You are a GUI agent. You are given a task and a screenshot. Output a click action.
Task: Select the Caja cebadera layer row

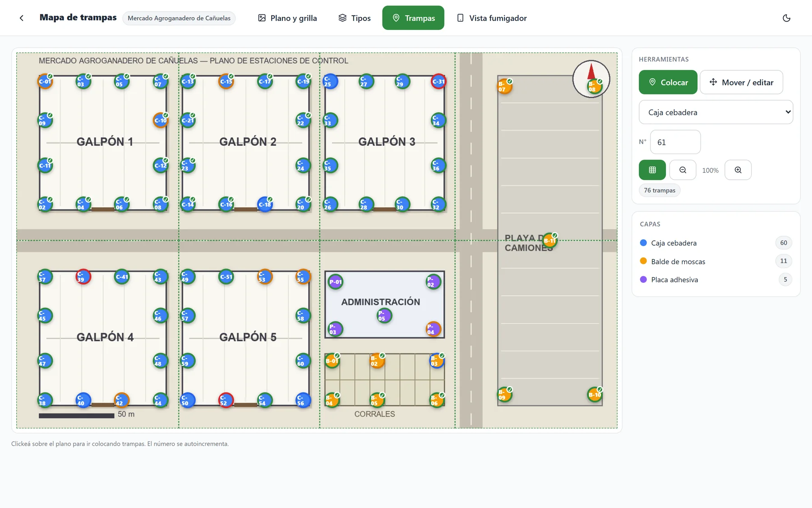coord(715,243)
